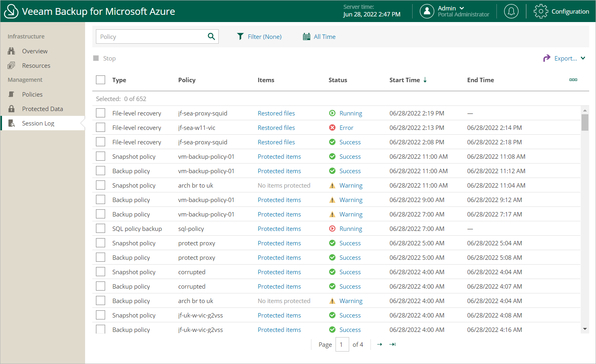Select the SQL policy backup row checkbox

(x=100, y=229)
